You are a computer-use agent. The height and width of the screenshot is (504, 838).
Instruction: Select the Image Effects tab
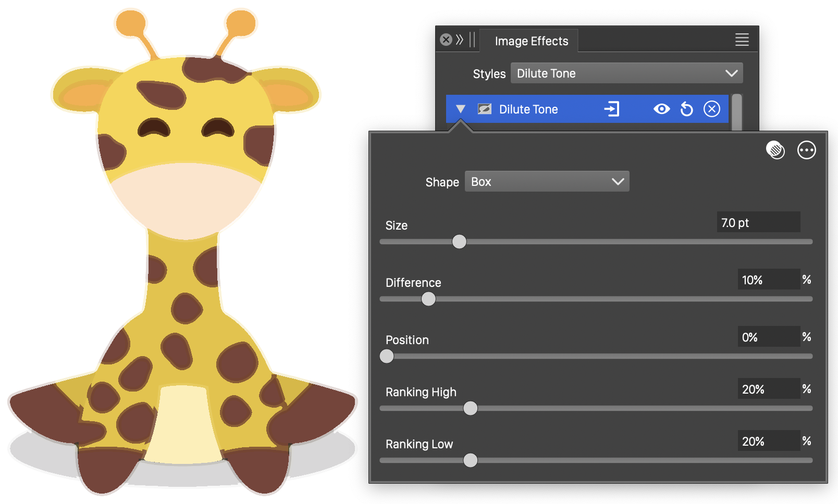[x=531, y=41]
